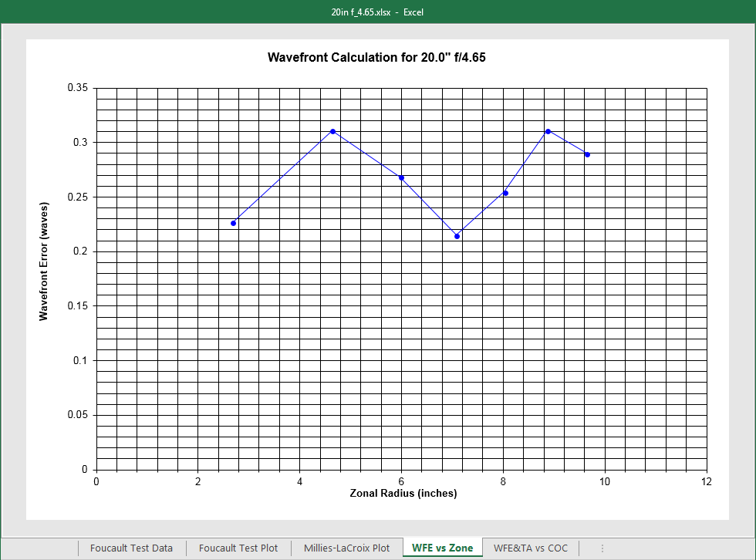Image resolution: width=756 pixels, height=560 pixels.
Task: Click the Zonal Radius (inches) axis title
Action: click(403, 494)
